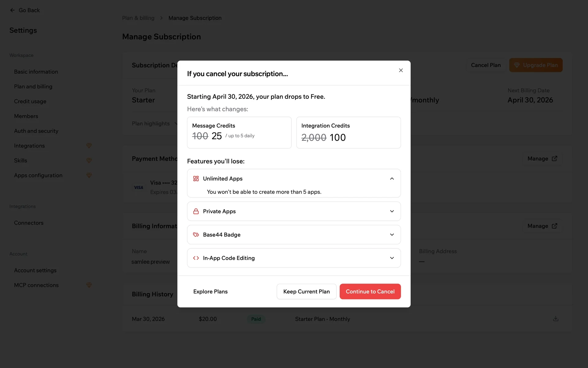Click the Mar 30, 2026 billing date
Viewport: 588px width, 368px height.
tap(148, 319)
